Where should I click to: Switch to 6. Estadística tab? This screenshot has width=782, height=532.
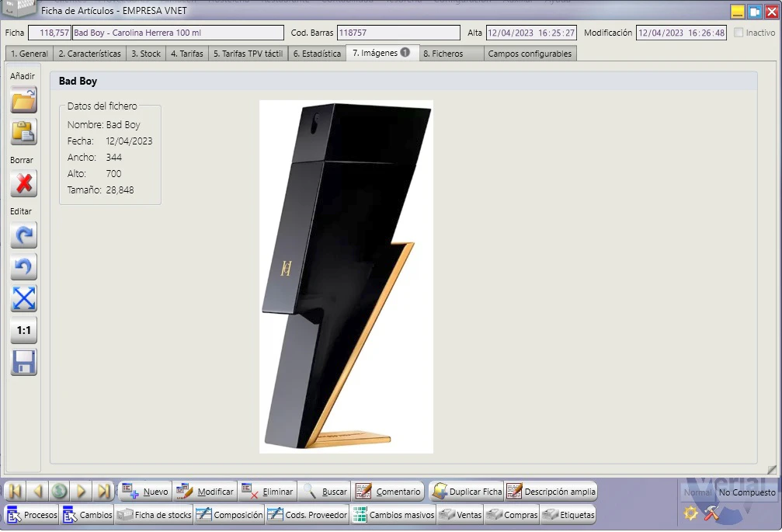pos(317,54)
